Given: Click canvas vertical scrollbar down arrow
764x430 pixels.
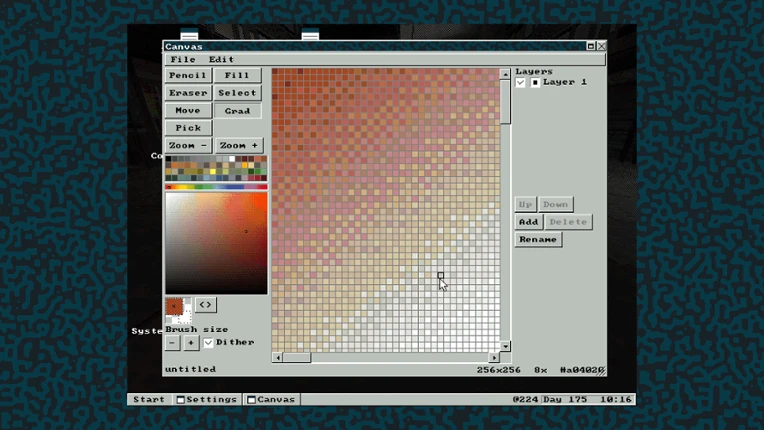Looking at the screenshot, I should click(x=505, y=346).
